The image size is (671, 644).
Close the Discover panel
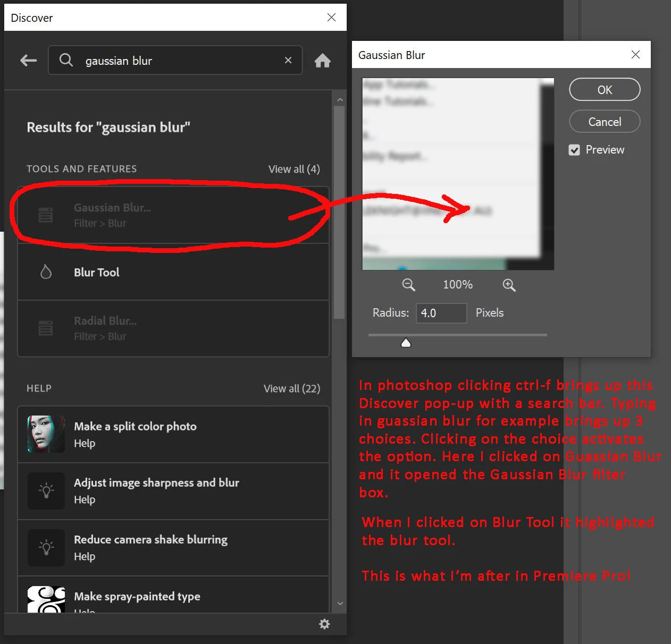coord(331,18)
